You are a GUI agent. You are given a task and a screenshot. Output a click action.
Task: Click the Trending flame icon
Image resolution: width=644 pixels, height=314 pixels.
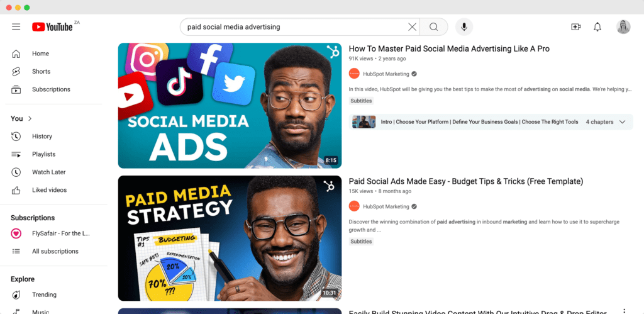point(16,294)
